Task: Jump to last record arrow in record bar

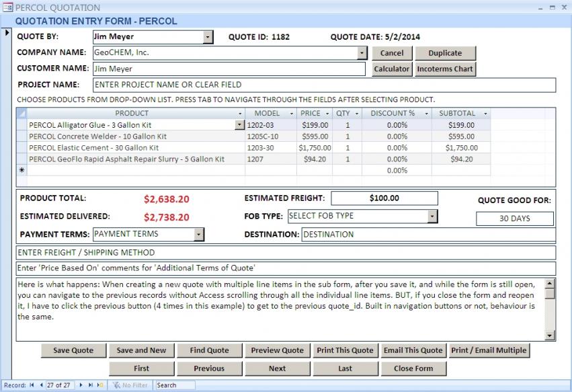Action: click(90, 385)
